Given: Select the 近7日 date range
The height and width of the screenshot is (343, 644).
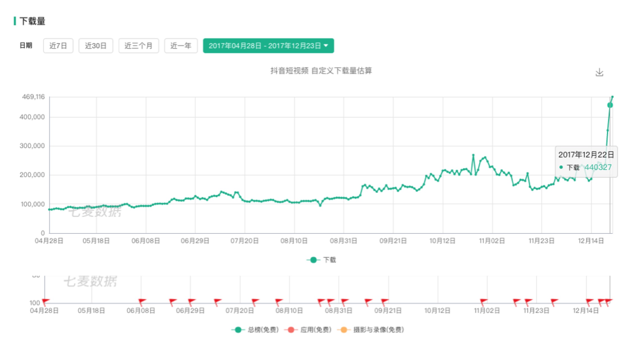Looking at the screenshot, I should click(x=58, y=46).
